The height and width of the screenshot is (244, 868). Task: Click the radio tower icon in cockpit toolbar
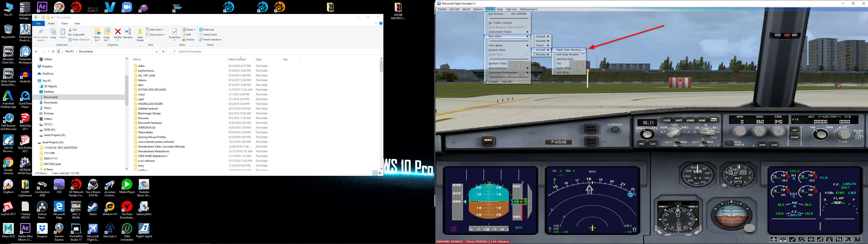tap(829, 239)
